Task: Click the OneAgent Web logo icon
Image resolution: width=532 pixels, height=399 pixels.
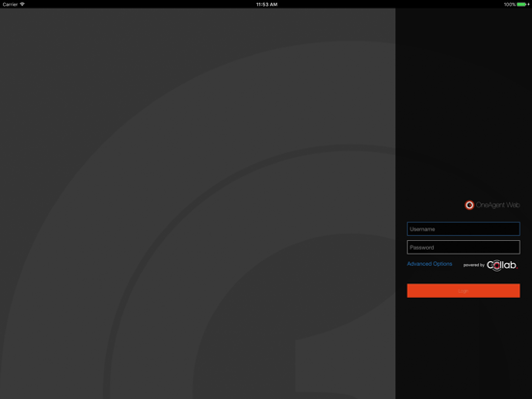Action: coord(469,205)
